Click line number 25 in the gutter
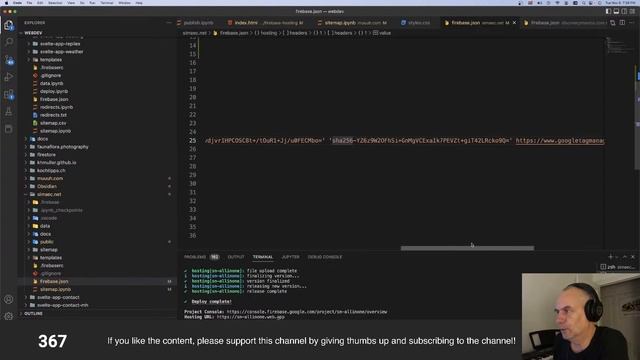The height and width of the screenshot is (360, 640). (192, 140)
